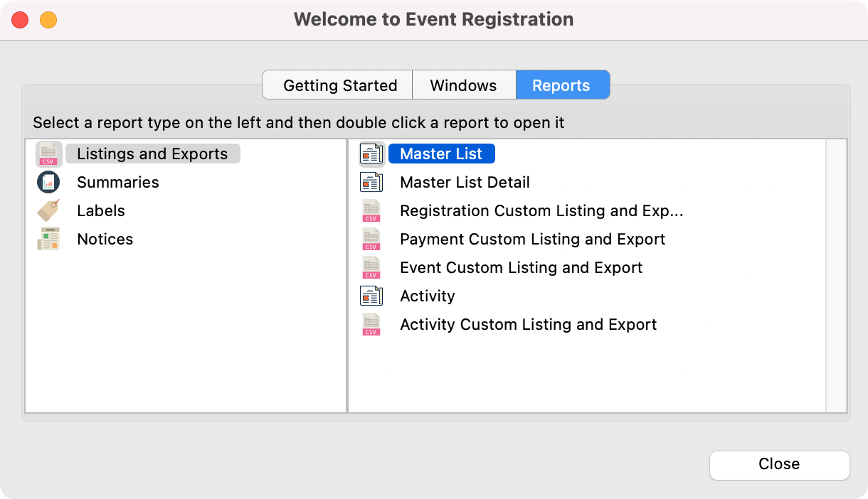Viewport: 868px width, 499px height.
Task: Click the Labels tag icon
Action: tap(48, 211)
